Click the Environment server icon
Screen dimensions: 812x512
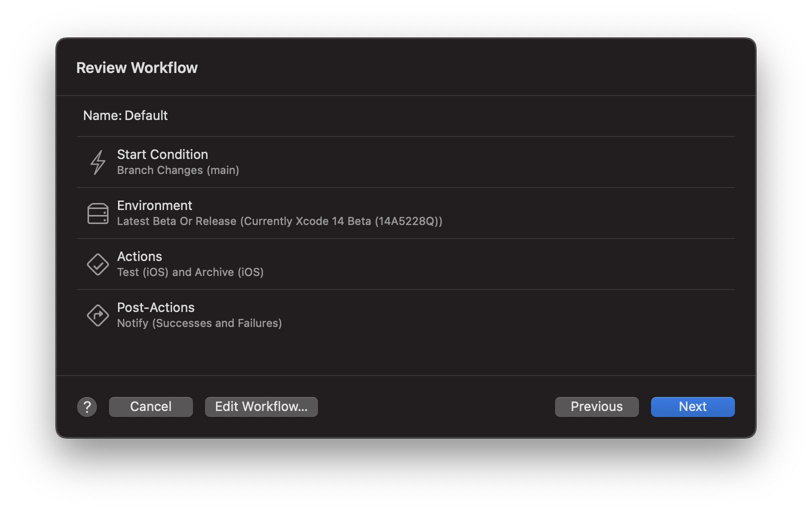98,213
